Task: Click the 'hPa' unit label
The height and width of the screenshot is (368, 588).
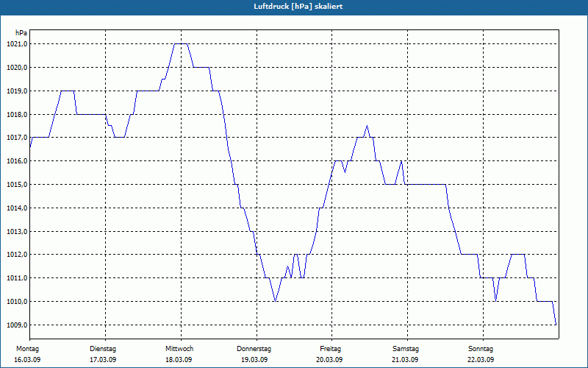Action: point(21,33)
